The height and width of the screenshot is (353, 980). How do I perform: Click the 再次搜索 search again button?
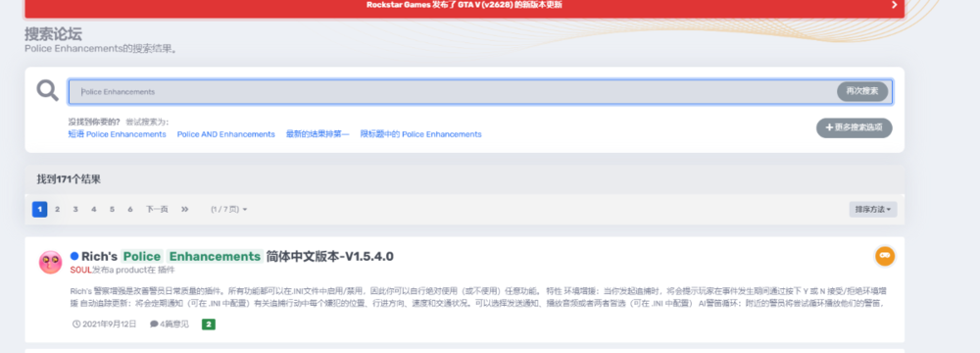pos(861,91)
